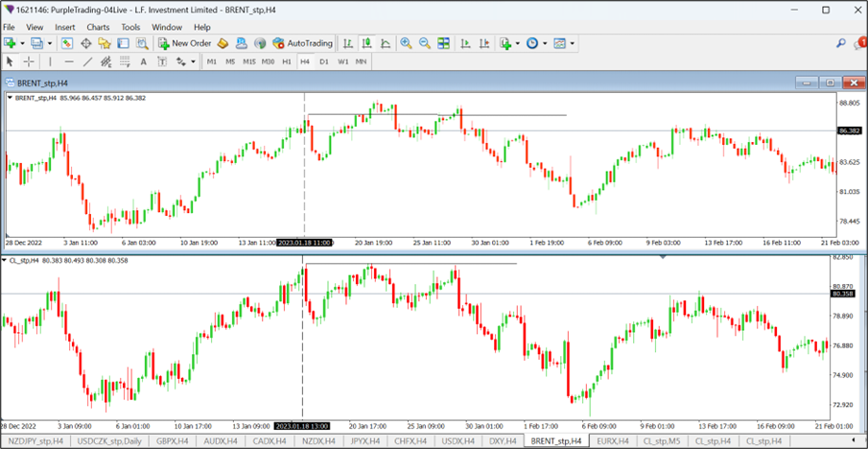Switch timeframe to M1

click(x=211, y=61)
